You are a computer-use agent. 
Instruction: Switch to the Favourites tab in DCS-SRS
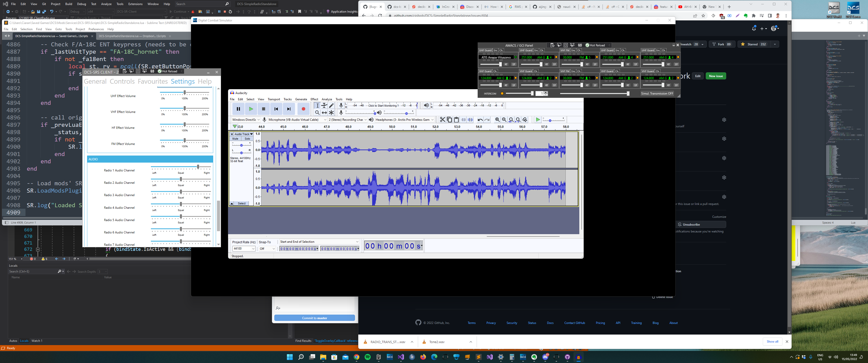(x=152, y=81)
